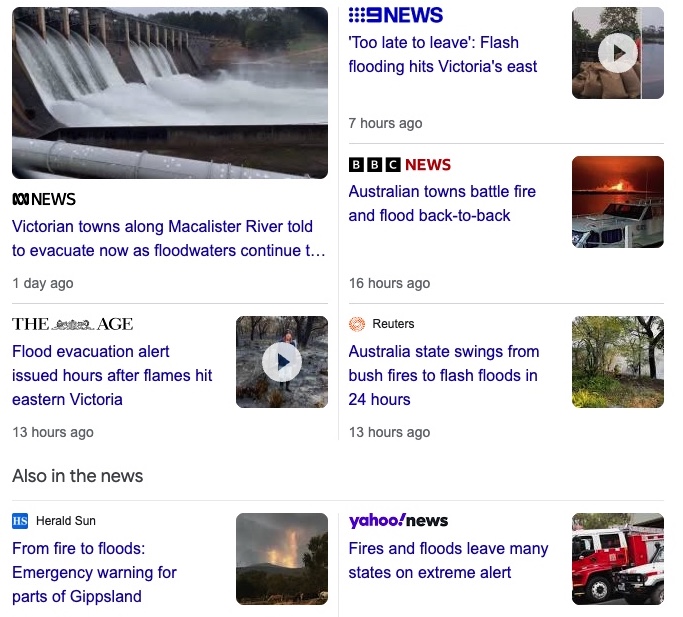
Task: Open Fires and floods extreme alert headline
Action: tap(448, 560)
